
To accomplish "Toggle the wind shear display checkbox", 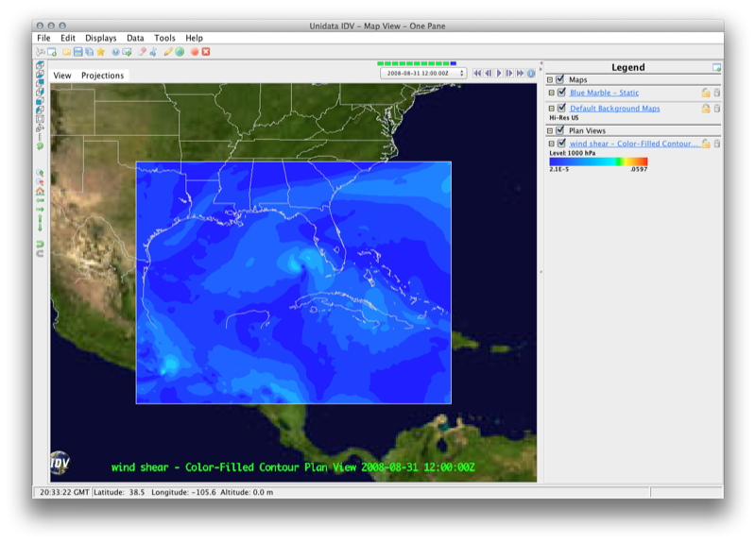I will click(562, 144).
